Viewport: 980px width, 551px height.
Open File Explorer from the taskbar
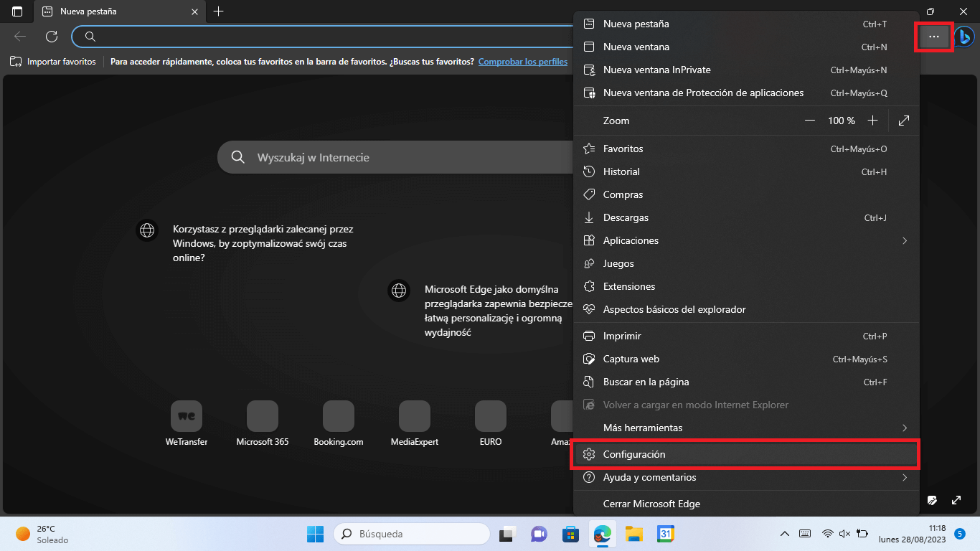(633, 534)
